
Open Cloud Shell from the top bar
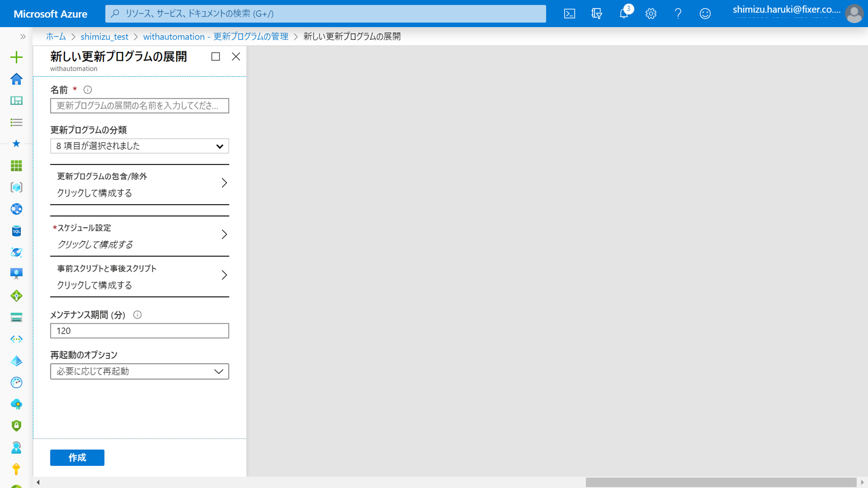coord(569,13)
